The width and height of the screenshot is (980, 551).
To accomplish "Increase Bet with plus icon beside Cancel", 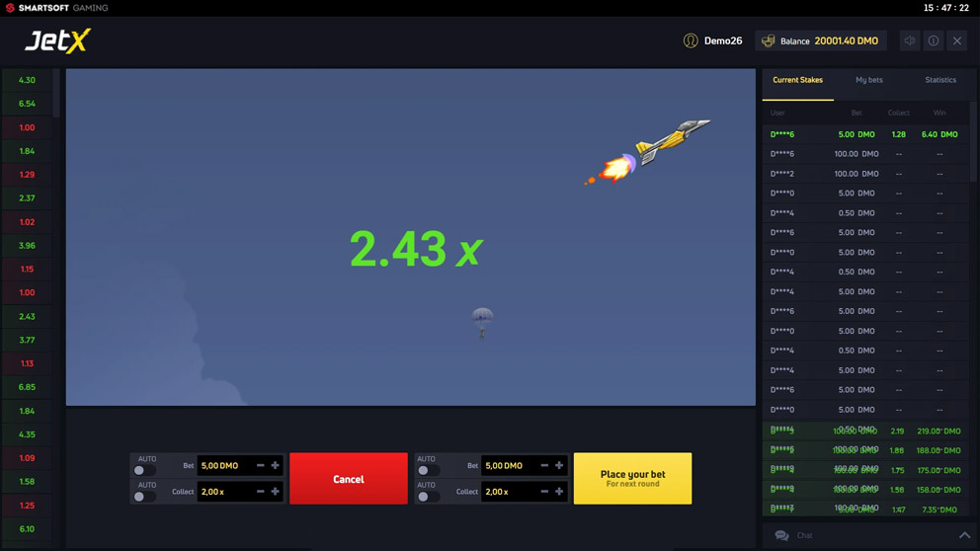I will point(276,465).
